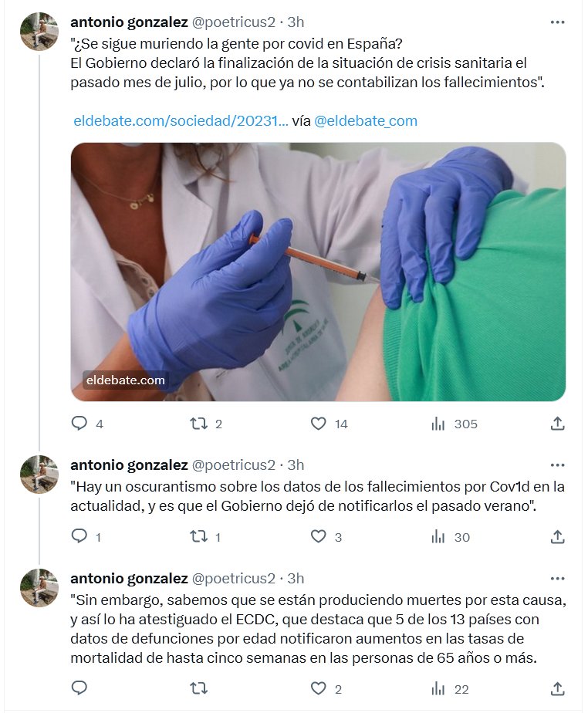This screenshot has width=588, height=713.
Task: Open vaccine injection article image
Action: 318,272
